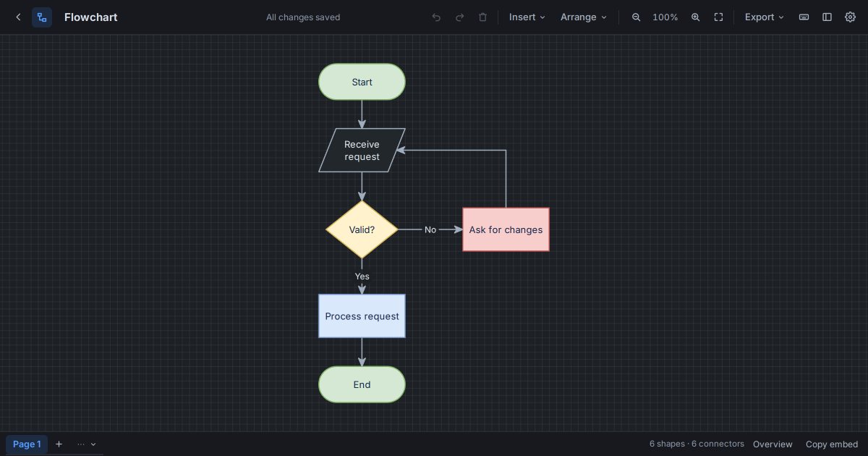This screenshot has height=456, width=868.
Task: Click the shapes and connectors count
Action: 697,444
